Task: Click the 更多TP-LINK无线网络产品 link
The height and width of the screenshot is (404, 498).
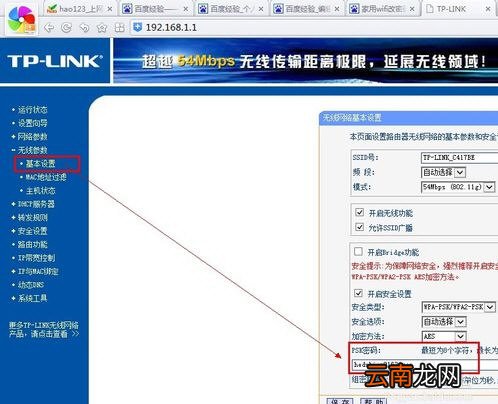Action: (x=44, y=329)
